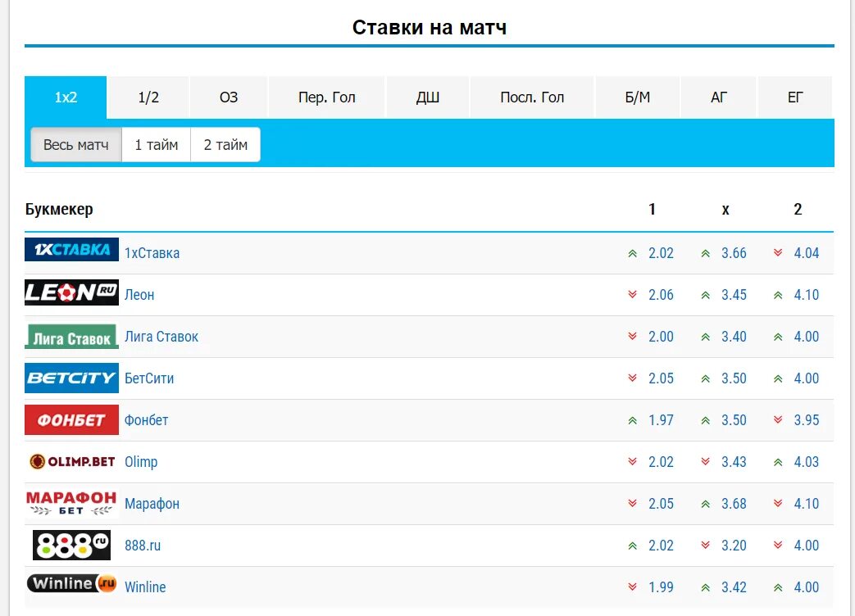
Task: Click the 2.02 home odds for Olimp
Action: [x=661, y=462]
